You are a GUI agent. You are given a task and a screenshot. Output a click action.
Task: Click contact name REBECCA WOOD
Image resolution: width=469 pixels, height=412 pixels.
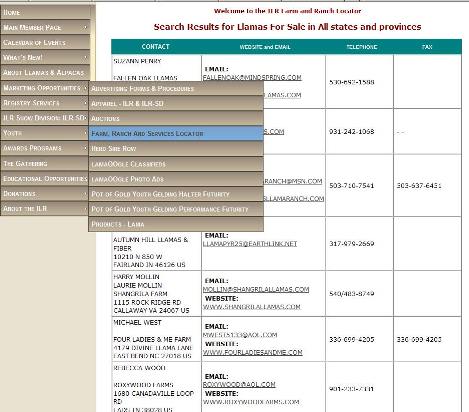click(140, 368)
